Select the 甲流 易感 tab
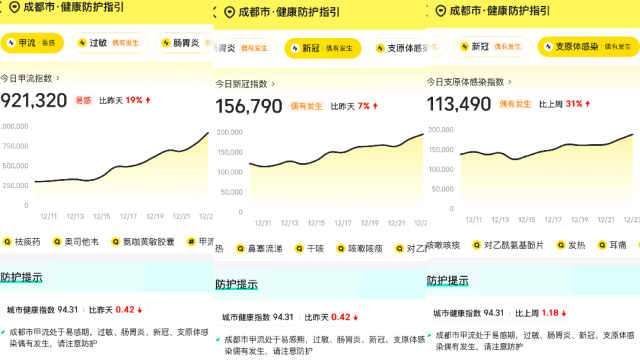The image size is (640, 360). tap(32, 43)
